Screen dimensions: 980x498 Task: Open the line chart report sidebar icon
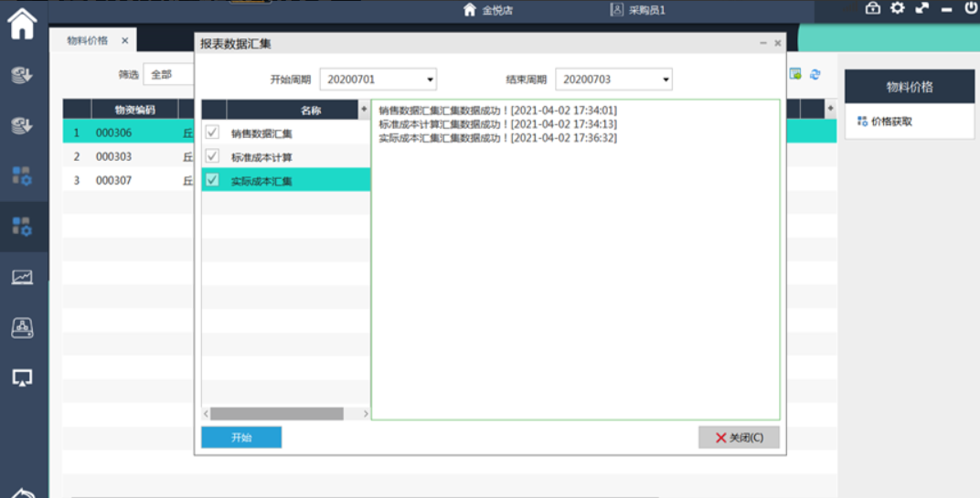(22, 277)
